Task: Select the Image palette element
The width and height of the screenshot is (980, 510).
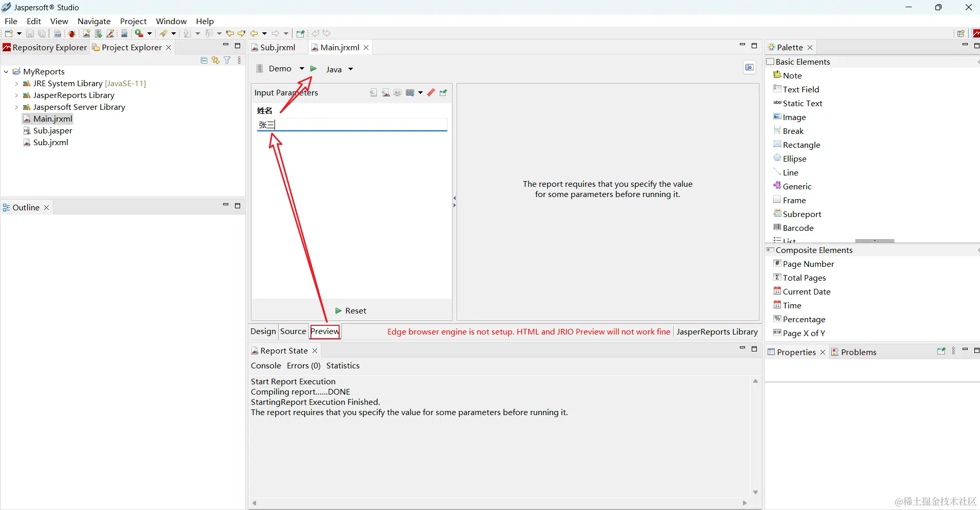Action: tap(790, 117)
